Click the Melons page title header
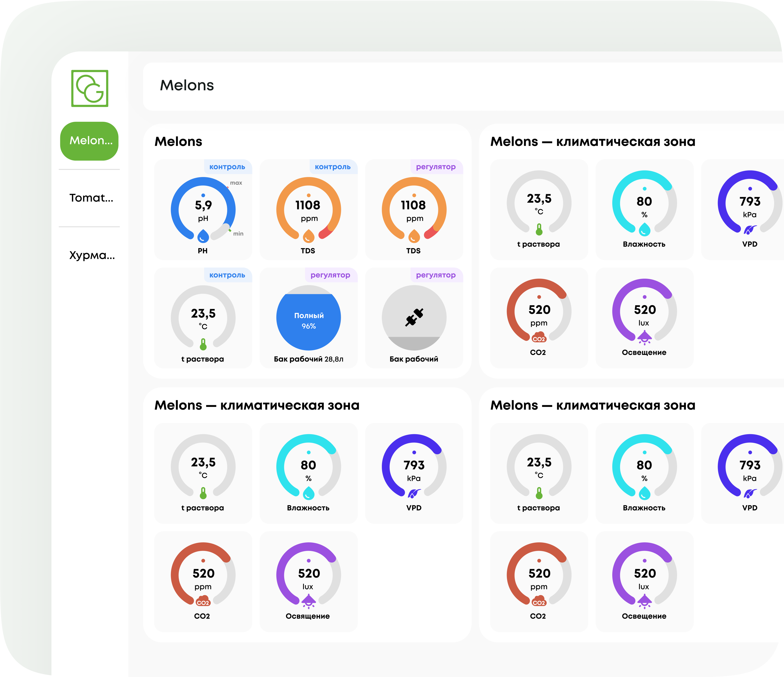 click(187, 85)
